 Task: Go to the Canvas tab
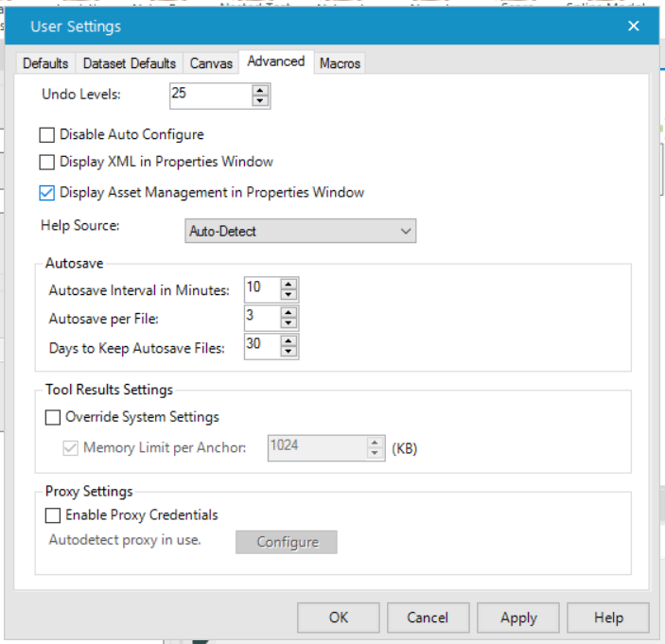tap(211, 63)
